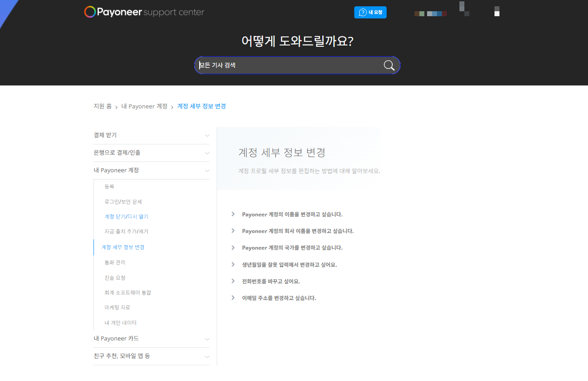588x381 pixels.
Task: Expand arrow beside 이메일 주소를 변경 article
Action: [233, 297]
